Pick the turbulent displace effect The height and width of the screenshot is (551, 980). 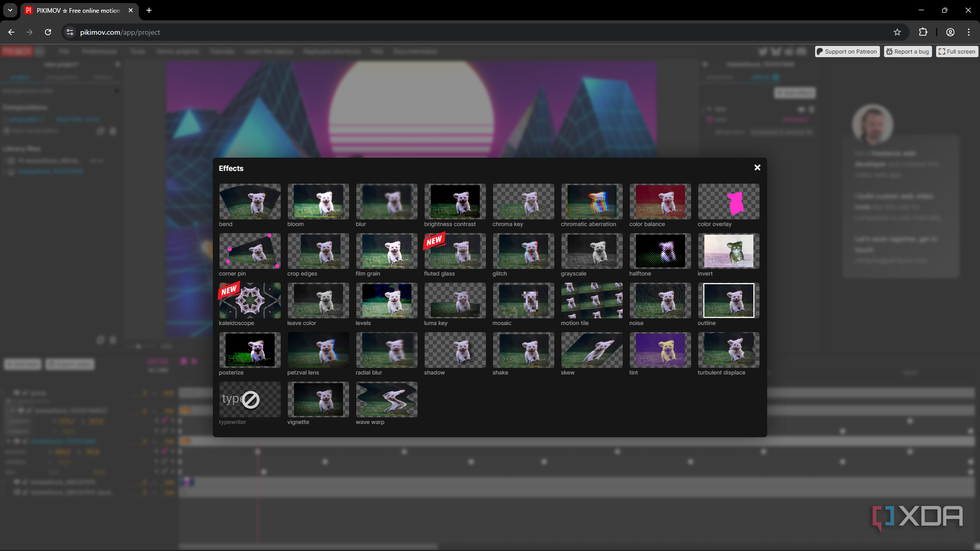pos(728,350)
